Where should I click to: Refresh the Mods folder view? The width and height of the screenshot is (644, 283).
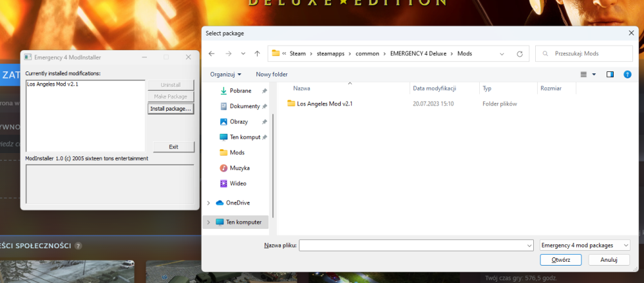point(520,54)
